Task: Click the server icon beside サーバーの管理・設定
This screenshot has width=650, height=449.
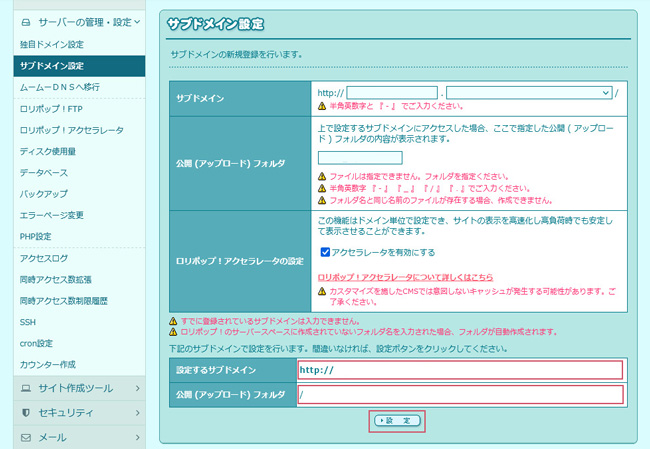Action: click(x=26, y=20)
